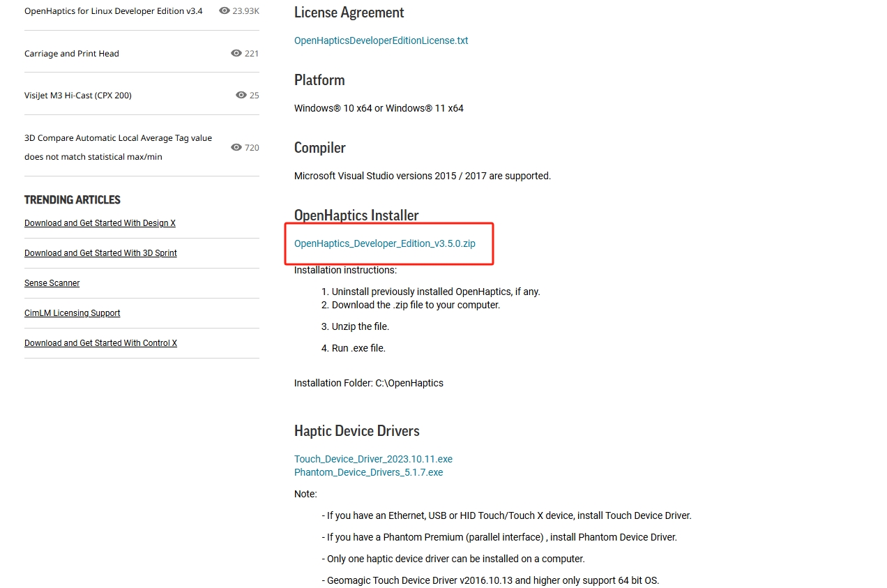
Task: Open the Carriage and Print Head article
Action: click(x=72, y=54)
